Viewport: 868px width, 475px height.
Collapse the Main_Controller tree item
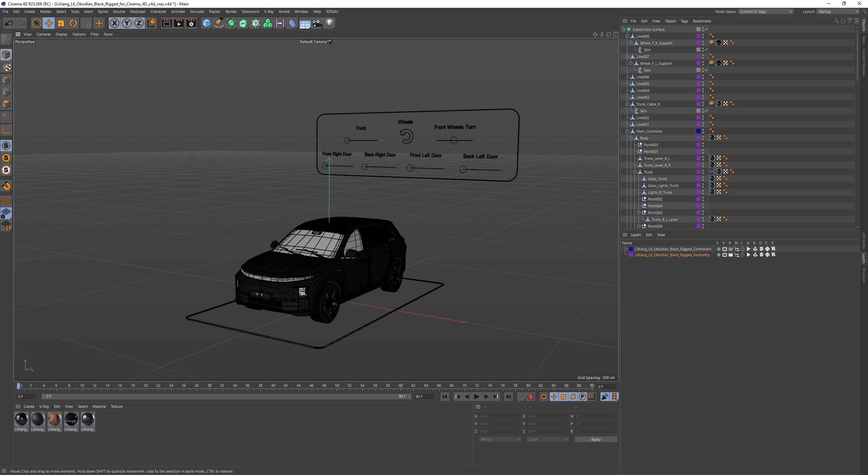click(627, 131)
